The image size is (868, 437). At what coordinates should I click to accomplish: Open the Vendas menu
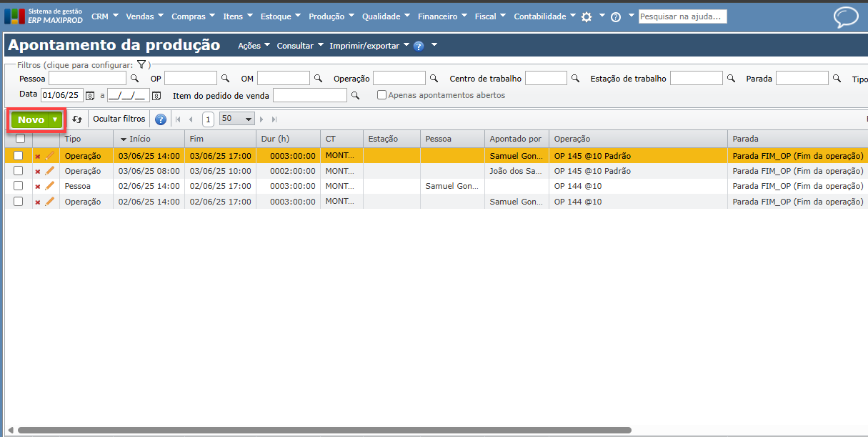[x=144, y=16]
